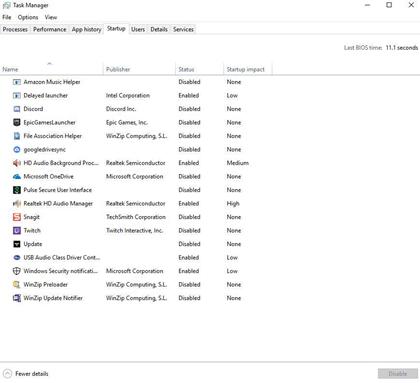Viewport: 420px width, 383px height.
Task: Collapse view using Fewer details arrow icon
Action: click(x=7, y=374)
